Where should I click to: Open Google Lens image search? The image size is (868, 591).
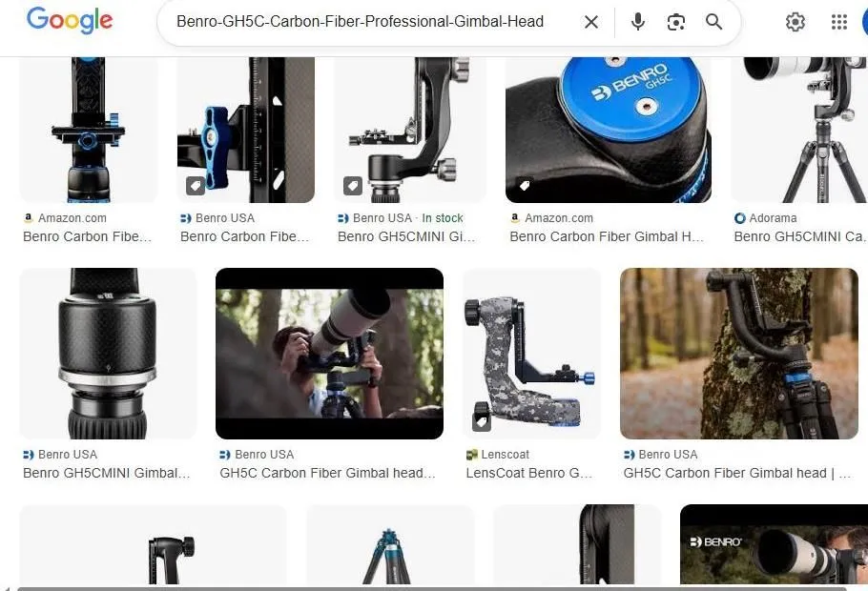tap(676, 22)
